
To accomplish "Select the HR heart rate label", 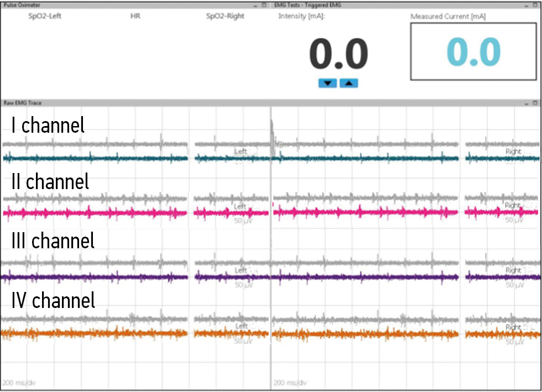I will (x=135, y=16).
